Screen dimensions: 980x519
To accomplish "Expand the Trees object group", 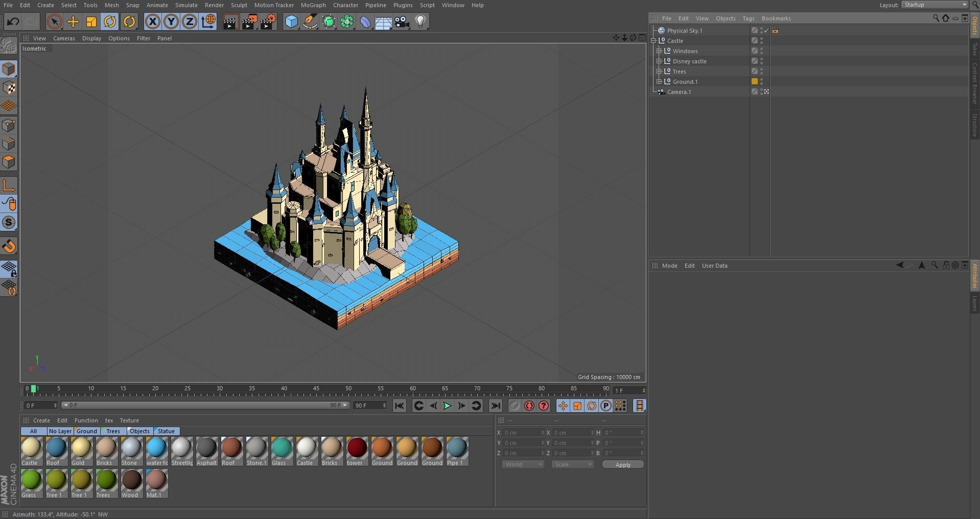I will (x=659, y=71).
